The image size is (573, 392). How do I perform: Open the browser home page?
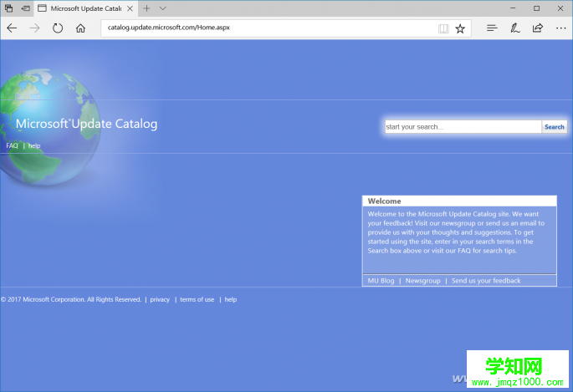tap(80, 28)
